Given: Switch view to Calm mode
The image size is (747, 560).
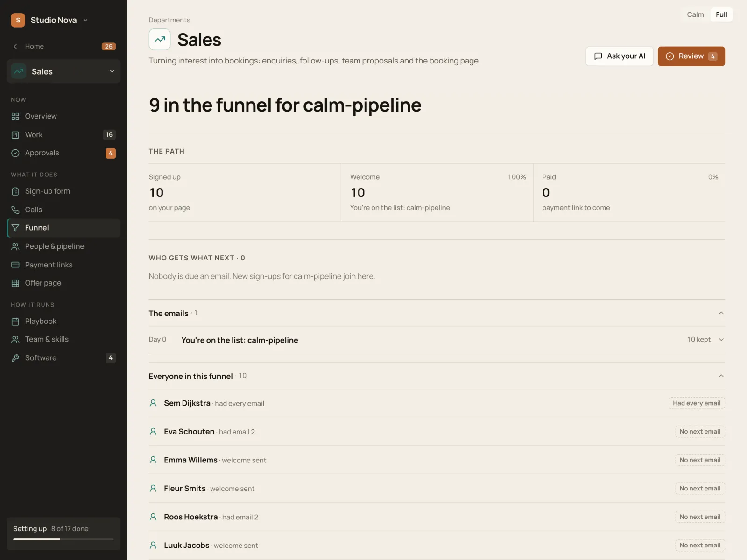Looking at the screenshot, I should [695, 14].
